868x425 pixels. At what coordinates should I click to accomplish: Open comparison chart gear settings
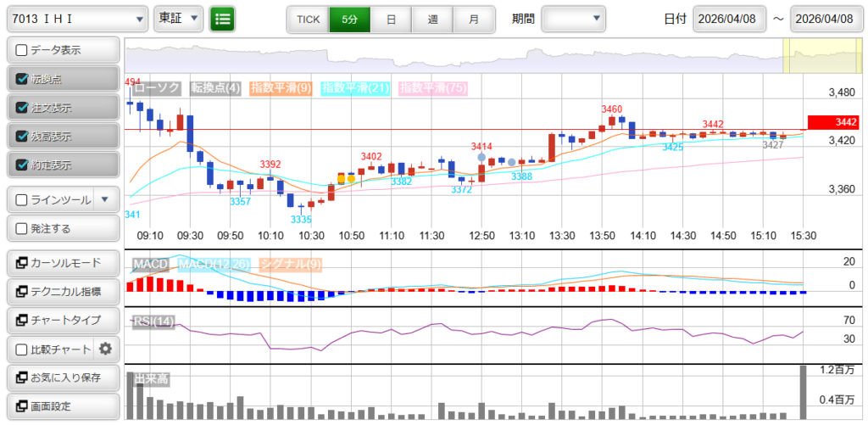pos(106,349)
